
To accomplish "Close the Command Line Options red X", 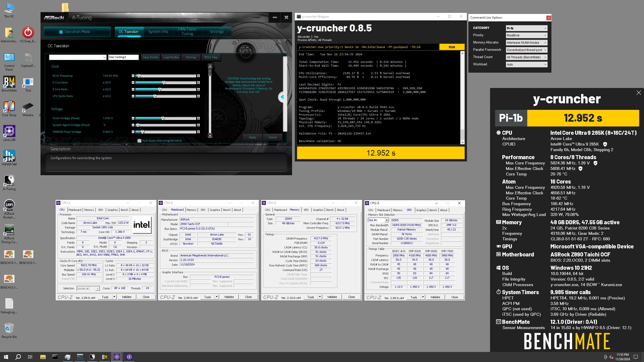I will (549, 18).
